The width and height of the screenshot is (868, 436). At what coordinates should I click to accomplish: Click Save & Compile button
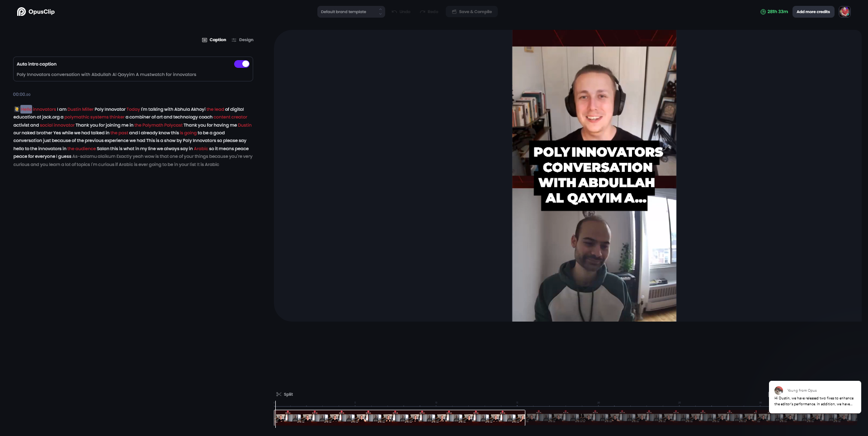coord(472,12)
